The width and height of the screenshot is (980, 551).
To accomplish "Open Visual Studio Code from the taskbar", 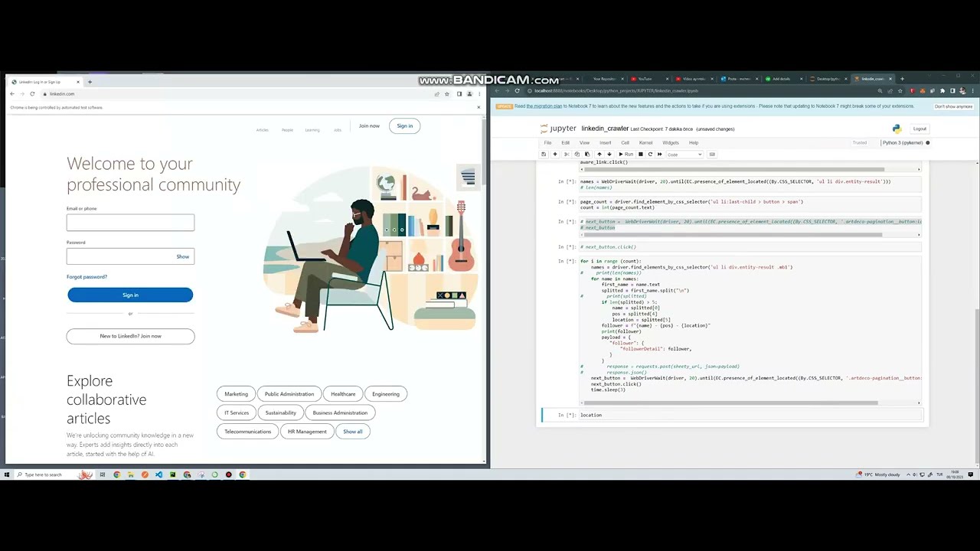I will click(158, 474).
